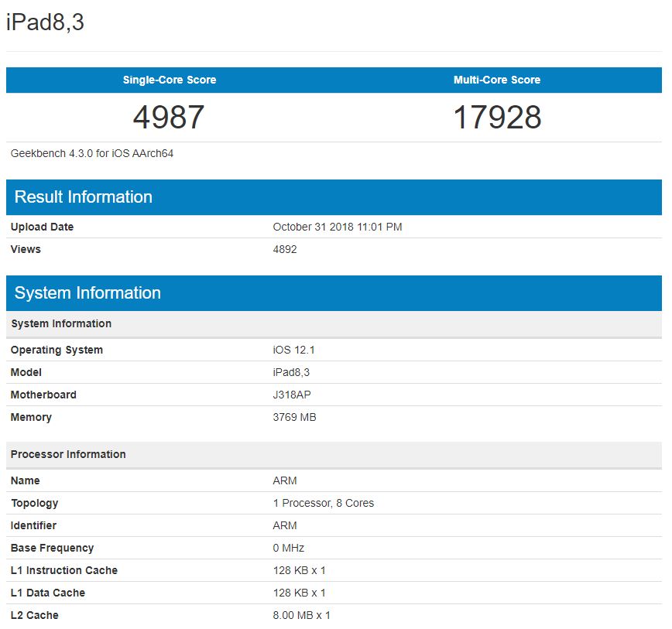
Task: Click the Result Information section header
Action: click(334, 197)
